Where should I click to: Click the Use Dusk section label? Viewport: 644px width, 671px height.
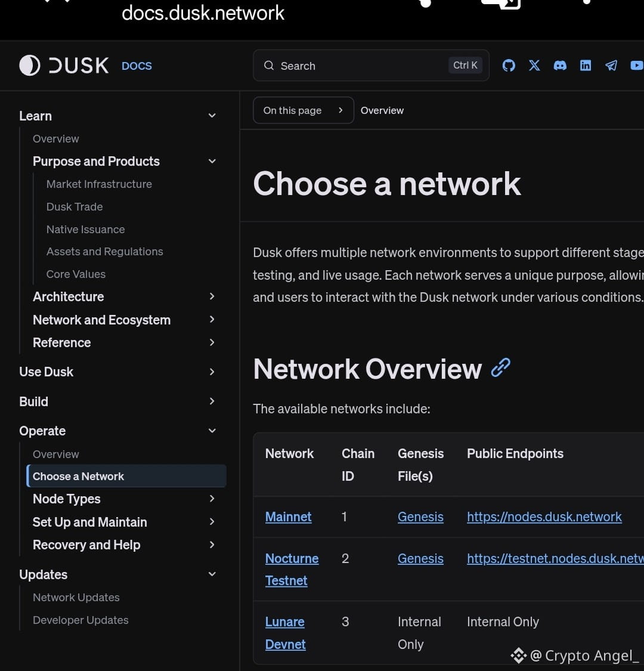click(x=47, y=372)
